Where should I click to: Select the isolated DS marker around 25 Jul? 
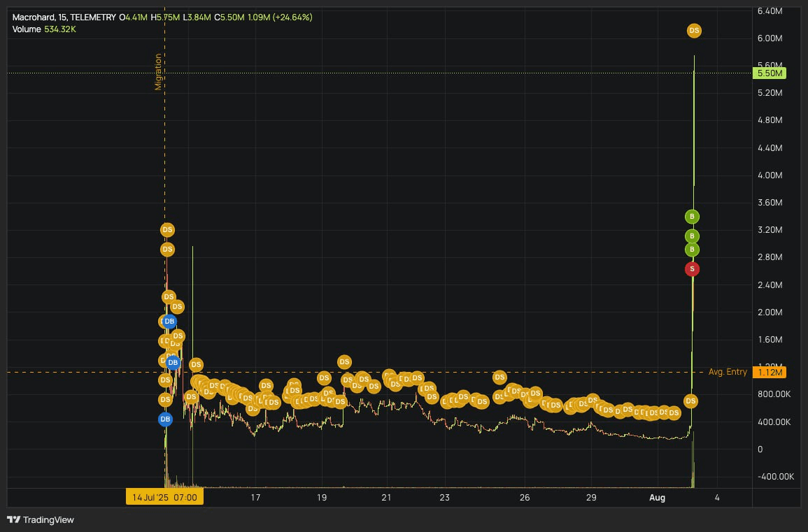pos(499,378)
